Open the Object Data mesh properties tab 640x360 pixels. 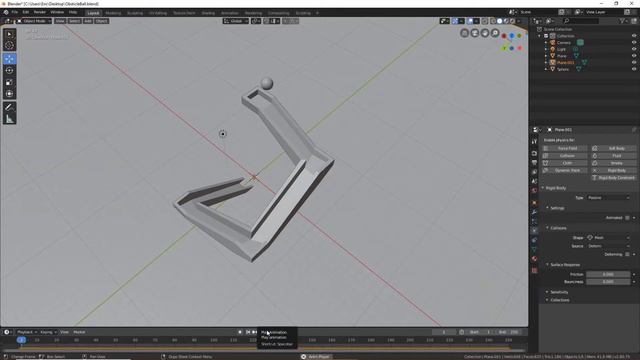click(534, 249)
